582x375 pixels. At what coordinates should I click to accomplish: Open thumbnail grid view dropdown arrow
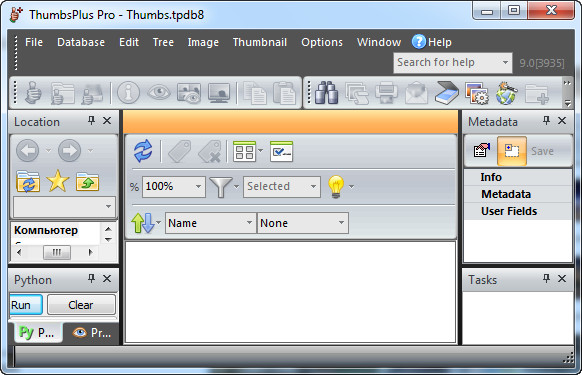point(260,151)
